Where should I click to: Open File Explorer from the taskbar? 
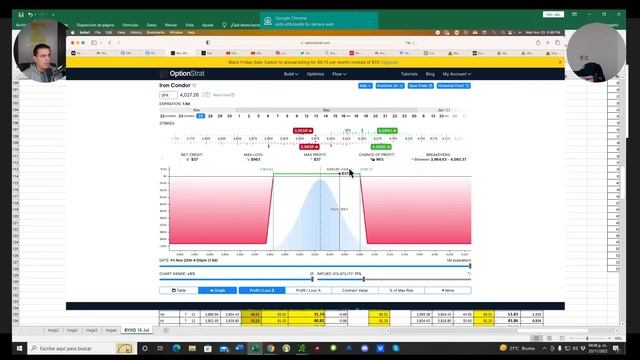[x=192, y=348]
